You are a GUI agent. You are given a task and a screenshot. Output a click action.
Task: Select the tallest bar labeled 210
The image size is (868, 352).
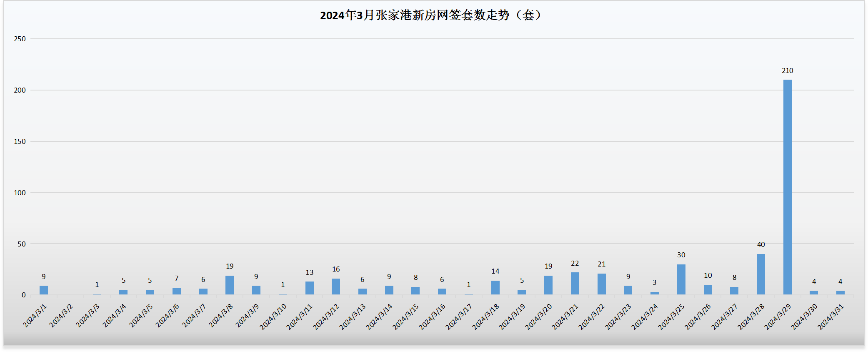[x=787, y=187]
